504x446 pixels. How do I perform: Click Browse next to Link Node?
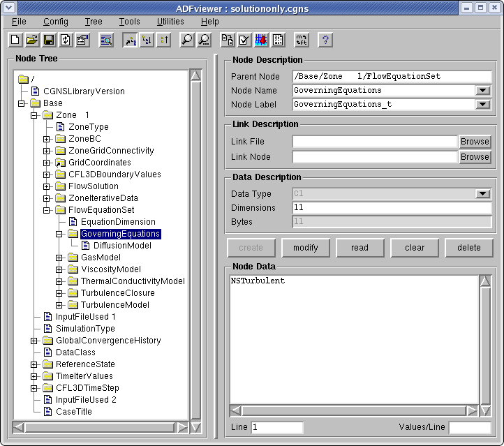[475, 157]
